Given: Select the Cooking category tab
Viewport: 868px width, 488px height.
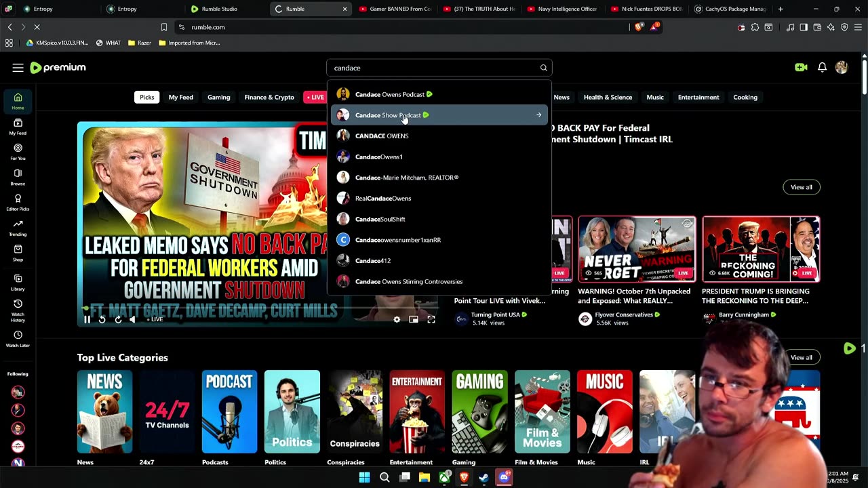Looking at the screenshot, I should (745, 97).
